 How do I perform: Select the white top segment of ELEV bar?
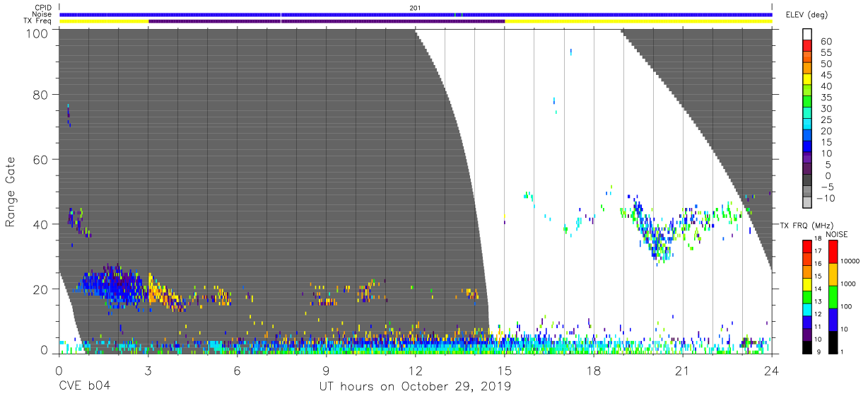point(807,35)
